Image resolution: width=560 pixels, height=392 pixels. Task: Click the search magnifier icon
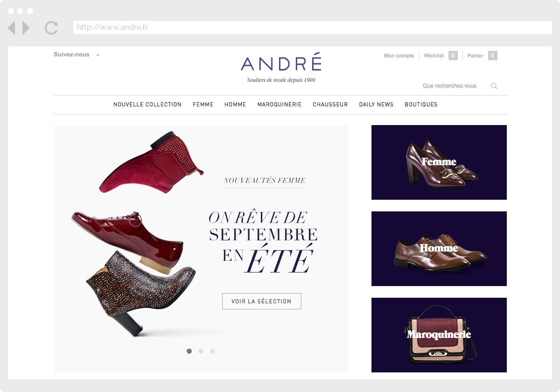tap(494, 86)
